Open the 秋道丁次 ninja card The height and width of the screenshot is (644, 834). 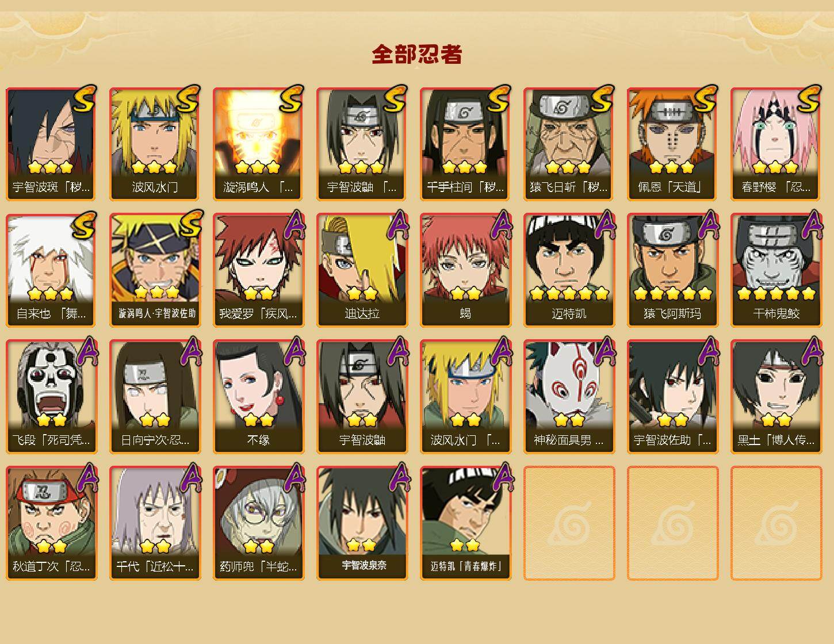tap(51, 523)
